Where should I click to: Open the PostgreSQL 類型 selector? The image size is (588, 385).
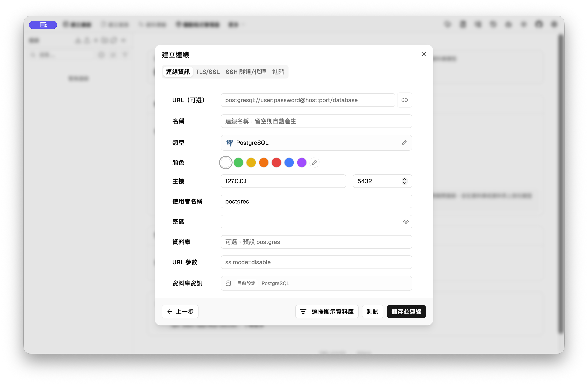316,143
